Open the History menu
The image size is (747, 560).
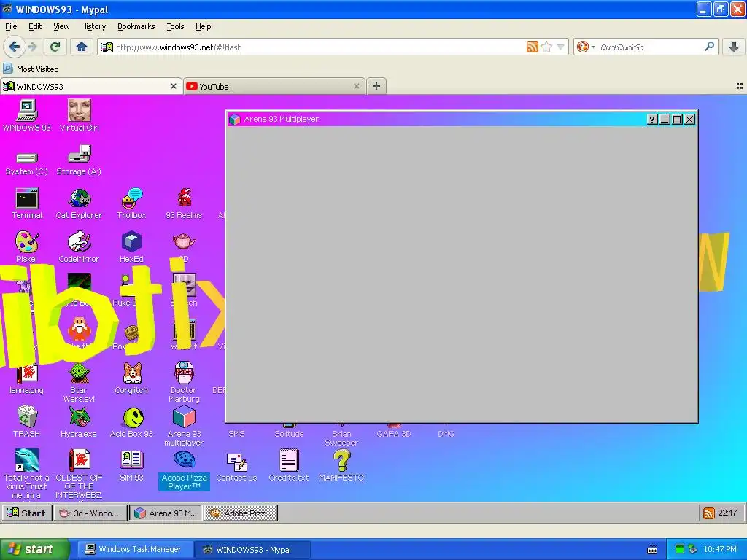click(93, 26)
